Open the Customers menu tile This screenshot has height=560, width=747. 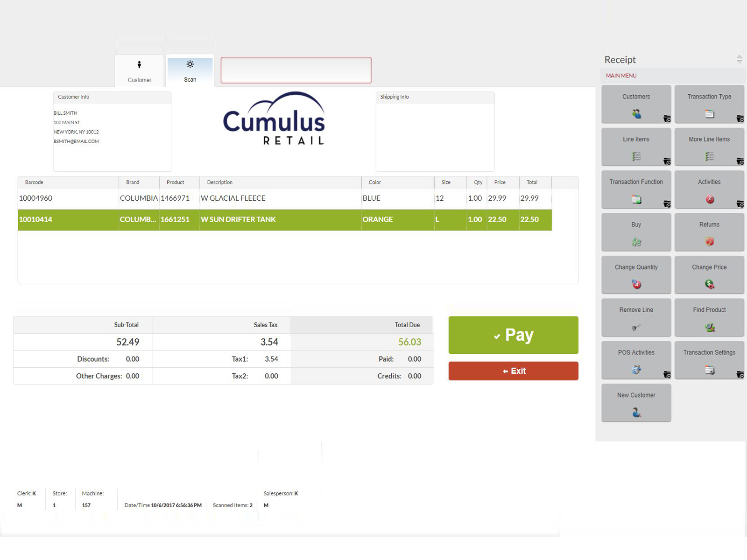coord(636,104)
